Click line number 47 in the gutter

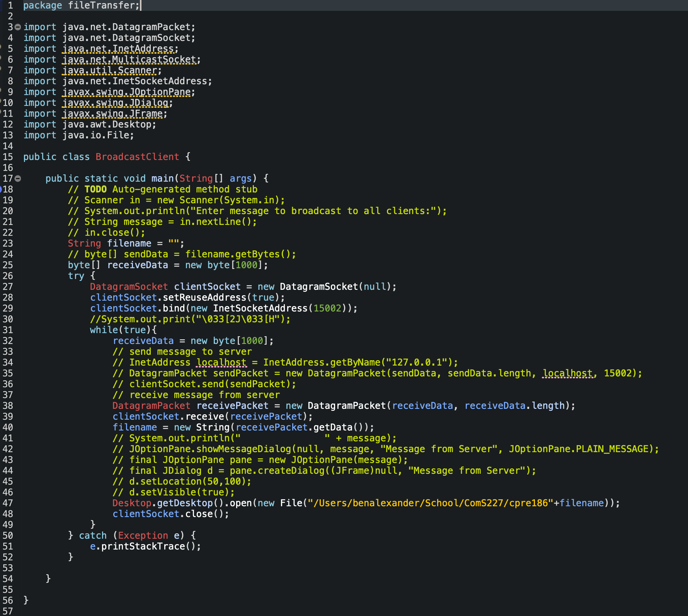[x=8, y=503]
